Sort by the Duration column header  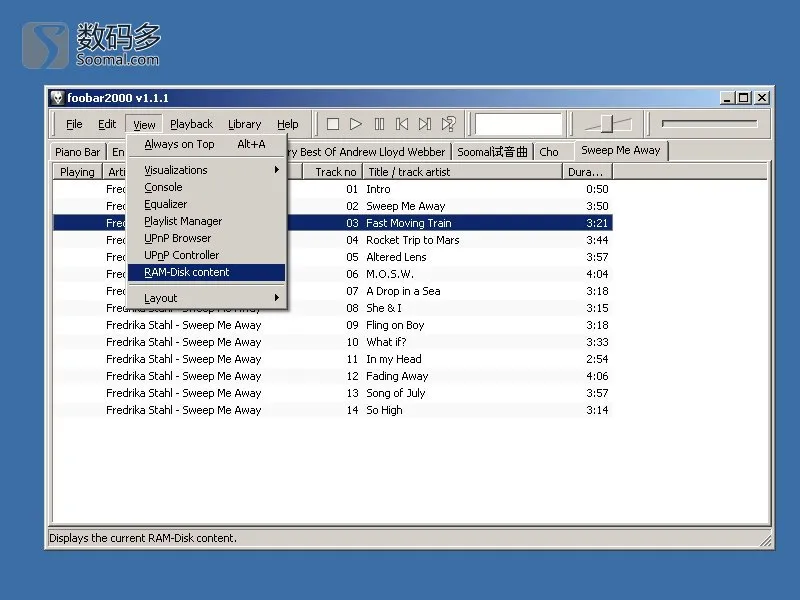click(x=587, y=172)
